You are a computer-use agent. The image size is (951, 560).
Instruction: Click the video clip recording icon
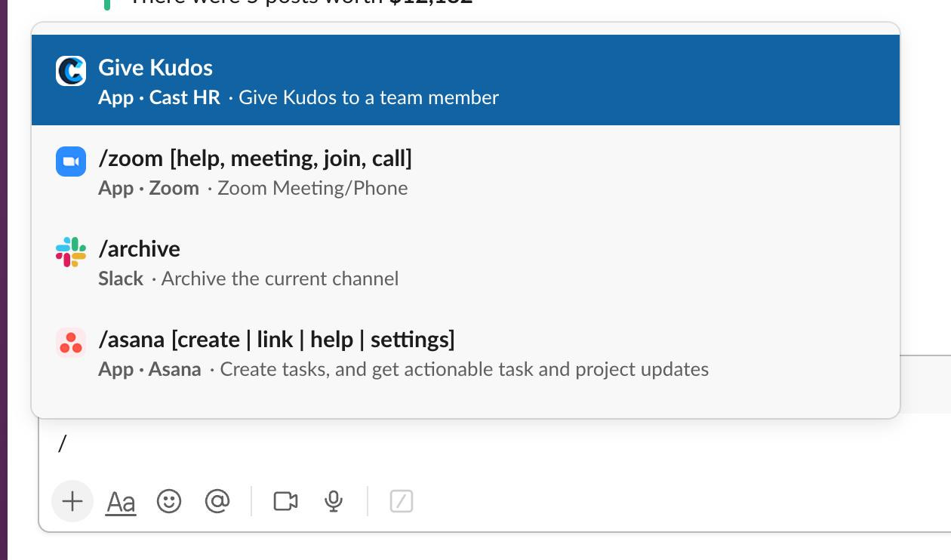pos(286,500)
